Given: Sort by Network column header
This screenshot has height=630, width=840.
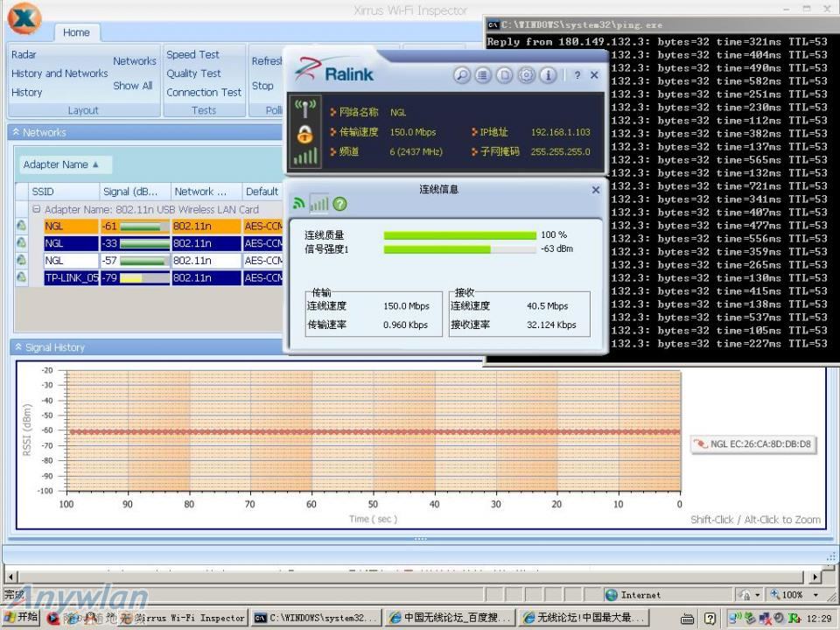Looking at the screenshot, I should click(206, 192).
